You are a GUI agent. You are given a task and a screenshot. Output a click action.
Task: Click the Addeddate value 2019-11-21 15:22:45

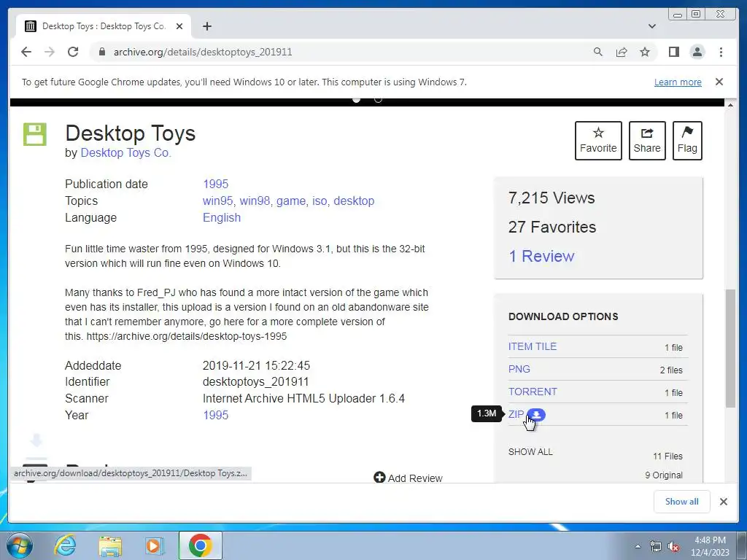256,365
